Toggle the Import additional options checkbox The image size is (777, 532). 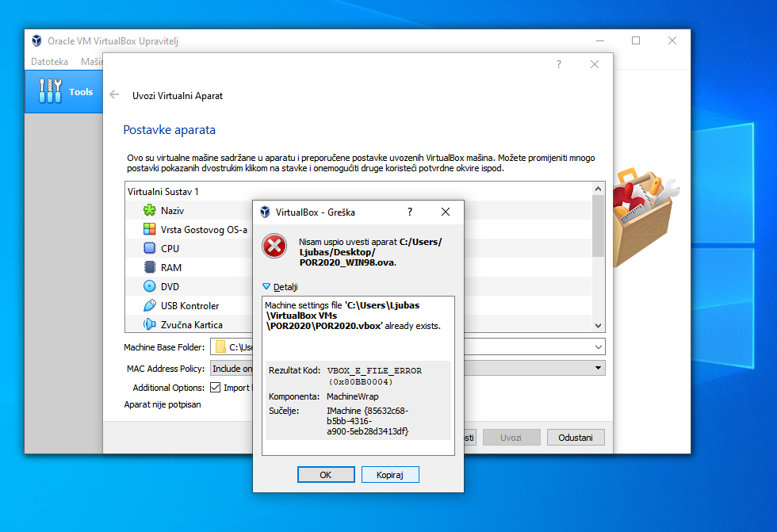click(215, 388)
